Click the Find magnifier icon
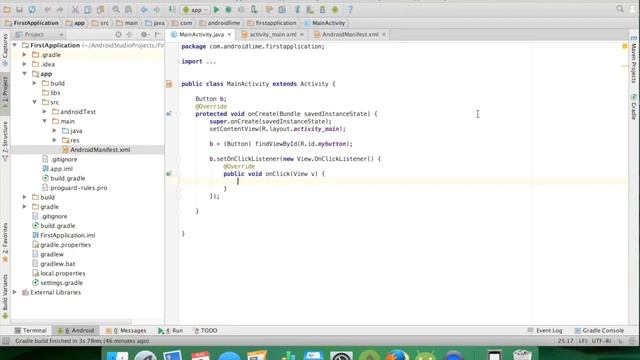The width and height of the screenshot is (640, 360). 116,9
